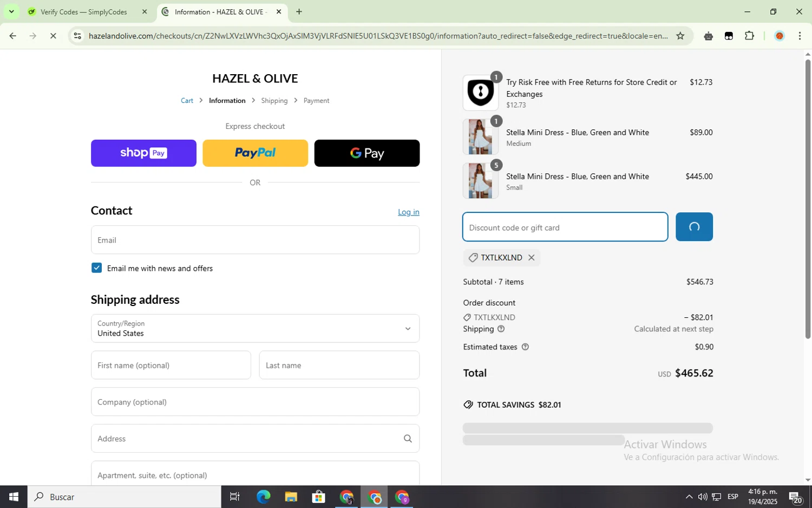
Task: Go back to Cart breadcrumb
Action: click(x=187, y=101)
